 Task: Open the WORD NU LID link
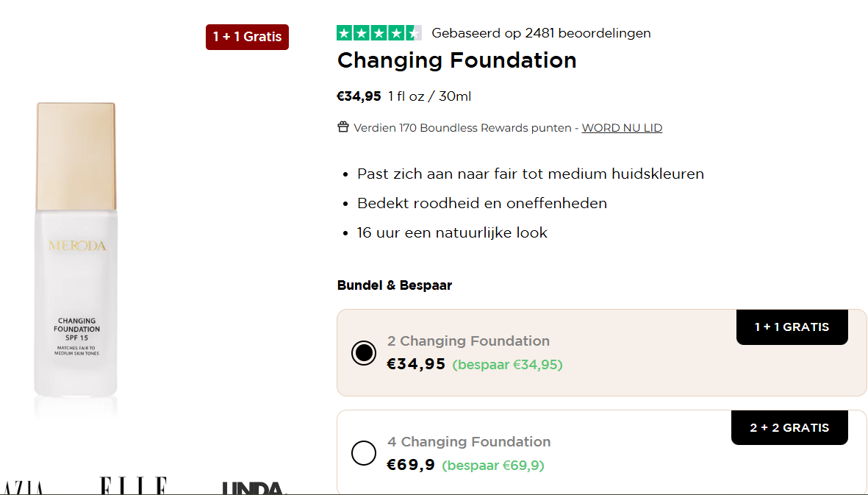point(622,127)
